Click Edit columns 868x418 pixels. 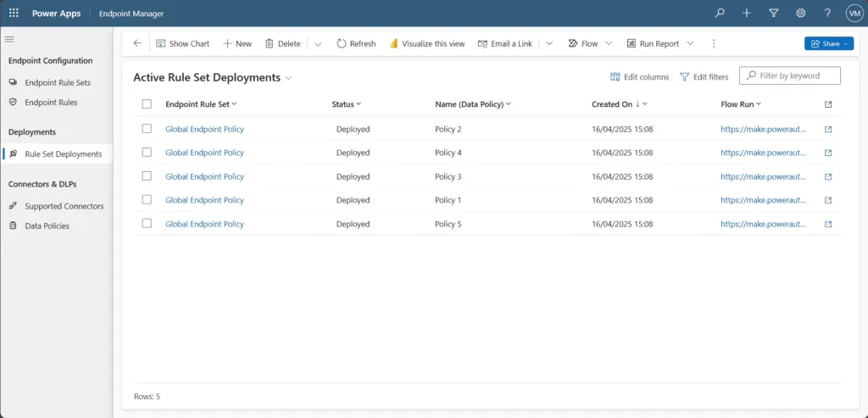pyautogui.click(x=639, y=77)
